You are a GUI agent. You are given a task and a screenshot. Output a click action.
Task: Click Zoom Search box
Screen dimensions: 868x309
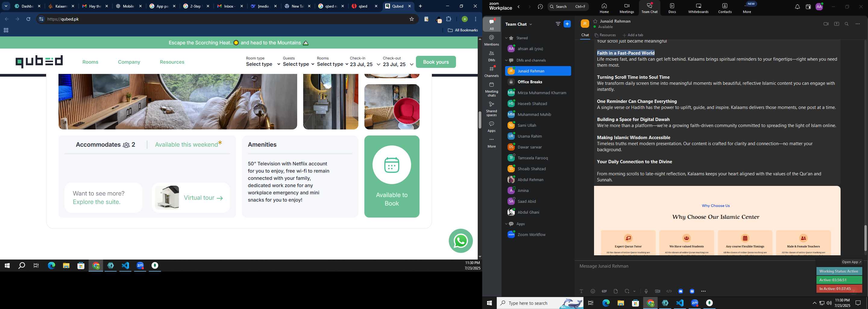click(x=568, y=7)
